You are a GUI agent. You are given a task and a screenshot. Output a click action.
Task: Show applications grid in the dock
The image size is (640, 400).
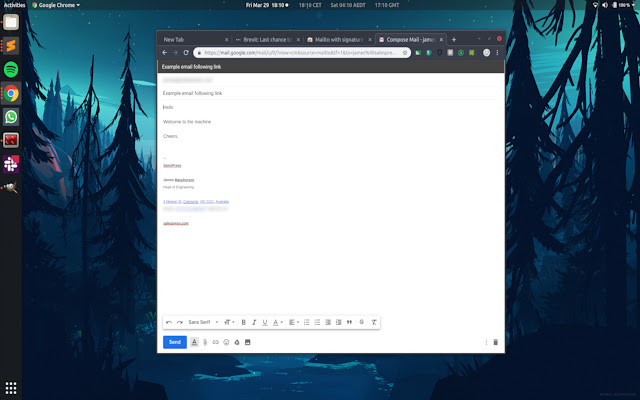(x=11, y=388)
